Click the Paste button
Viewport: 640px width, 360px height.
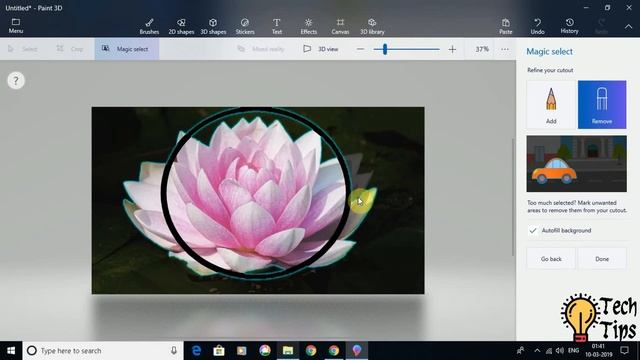coord(506,26)
